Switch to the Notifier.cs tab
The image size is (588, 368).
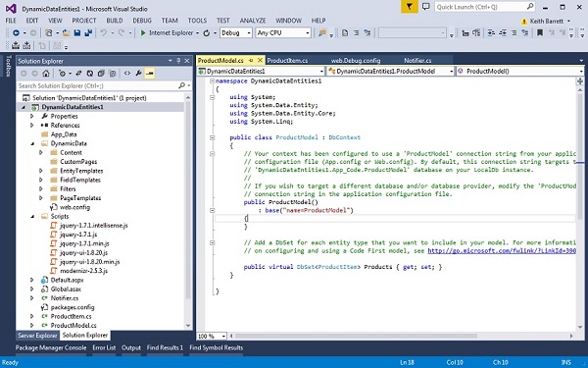tap(417, 61)
